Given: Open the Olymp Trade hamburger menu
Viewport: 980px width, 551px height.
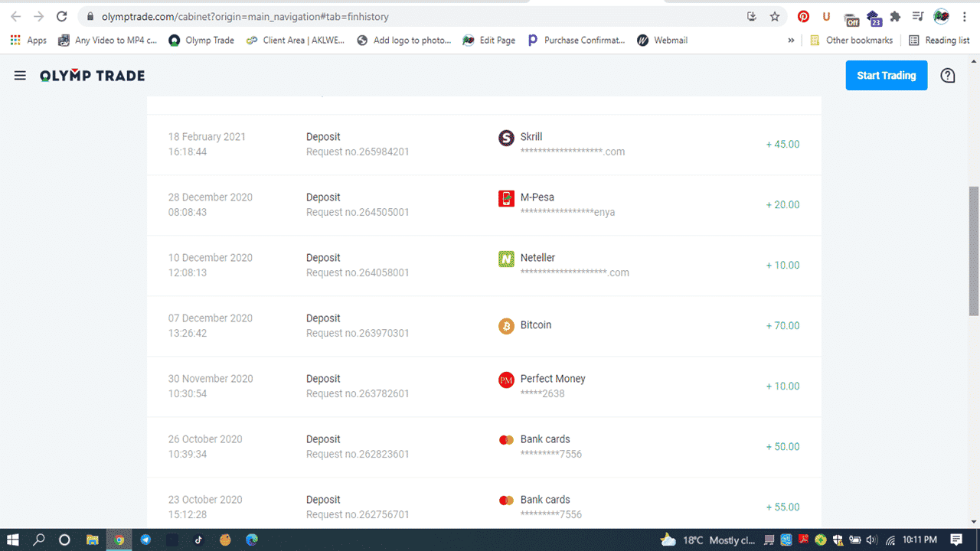Looking at the screenshot, I should pyautogui.click(x=20, y=76).
